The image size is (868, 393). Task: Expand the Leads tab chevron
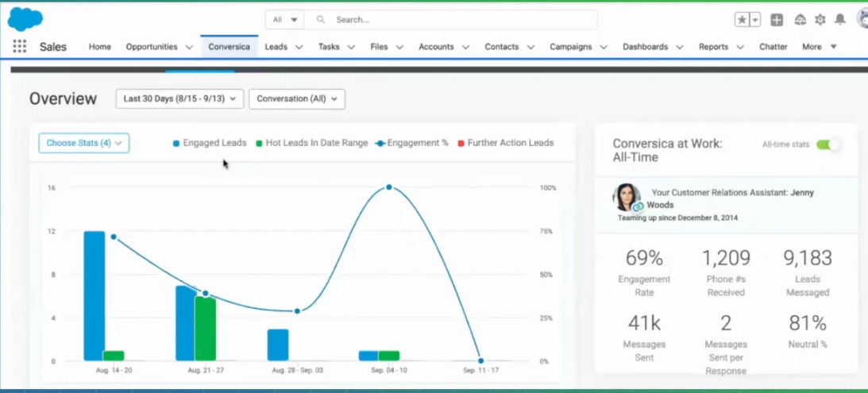click(x=299, y=47)
